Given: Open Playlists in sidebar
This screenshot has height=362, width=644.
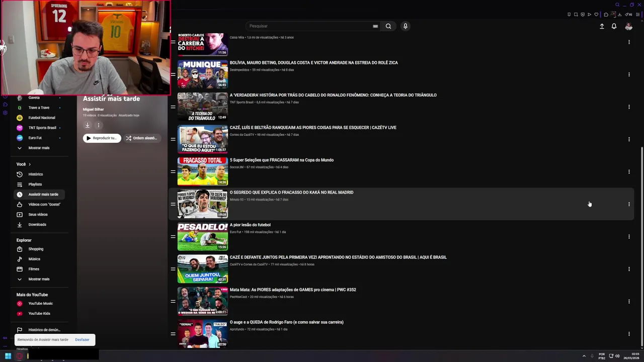Looking at the screenshot, I should [x=36, y=185].
